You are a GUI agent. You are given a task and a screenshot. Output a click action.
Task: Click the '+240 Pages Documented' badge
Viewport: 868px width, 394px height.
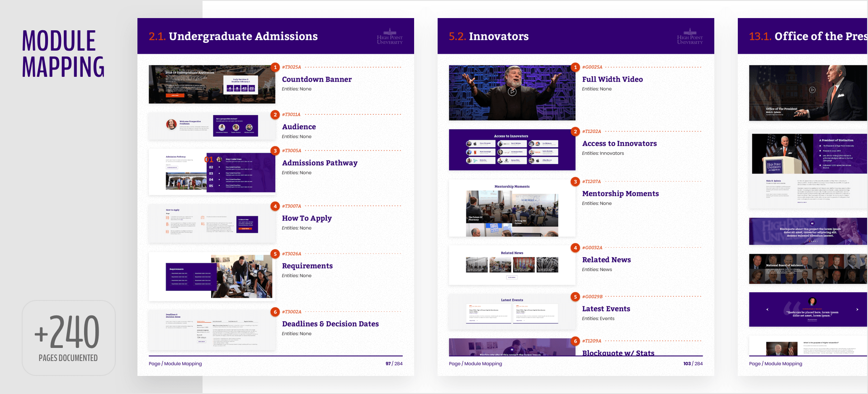pyautogui.click(x=69, y=338)
